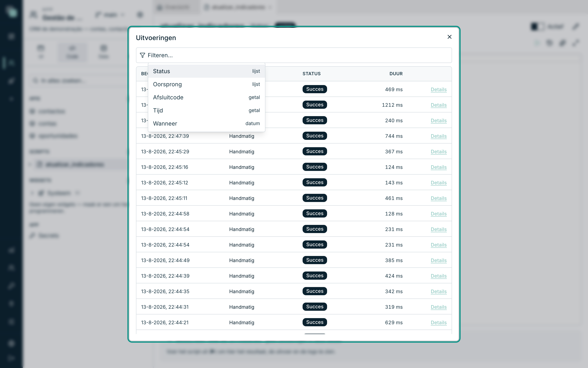This screenshot has height=368, width=588.
Task: Click the 744 ms duration value
Action: (x=394, y=136)
